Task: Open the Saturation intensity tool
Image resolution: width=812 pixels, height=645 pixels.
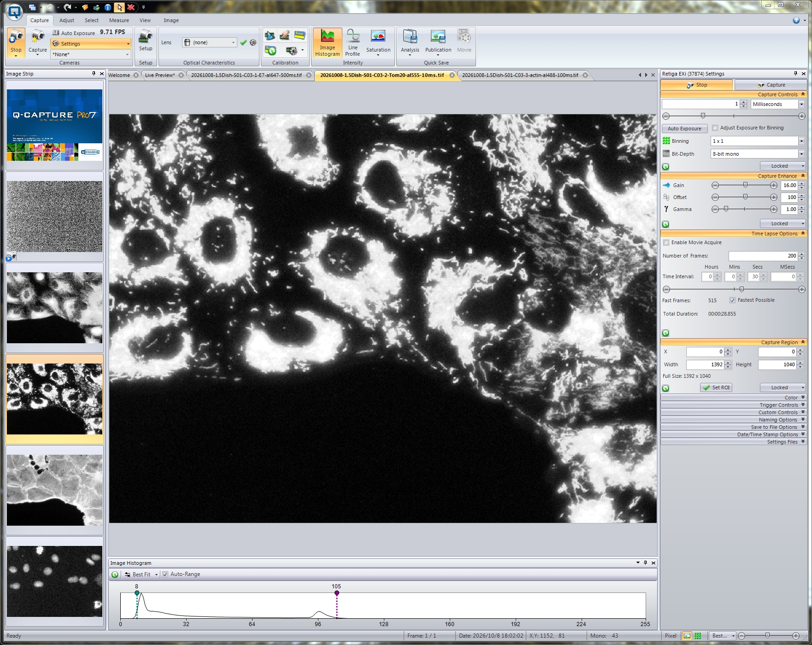Action: (x=378, y=43)
